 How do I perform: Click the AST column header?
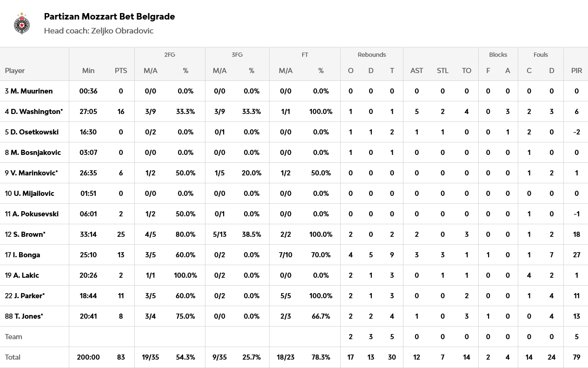(x=416, y=71)
